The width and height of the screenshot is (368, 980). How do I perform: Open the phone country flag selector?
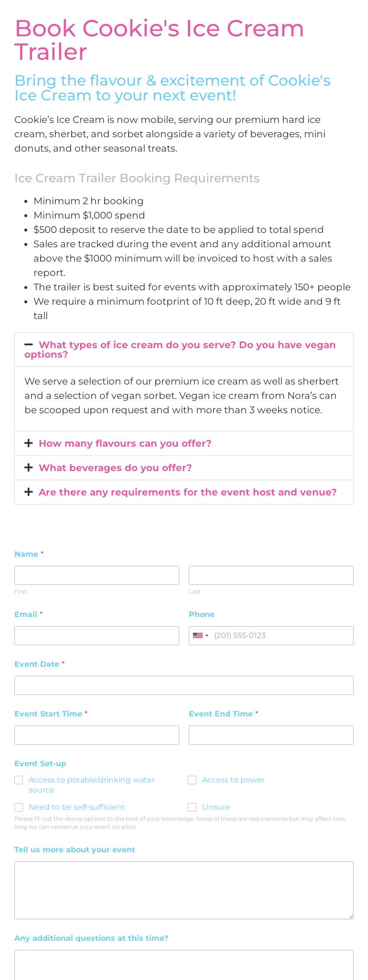point(201,636)
